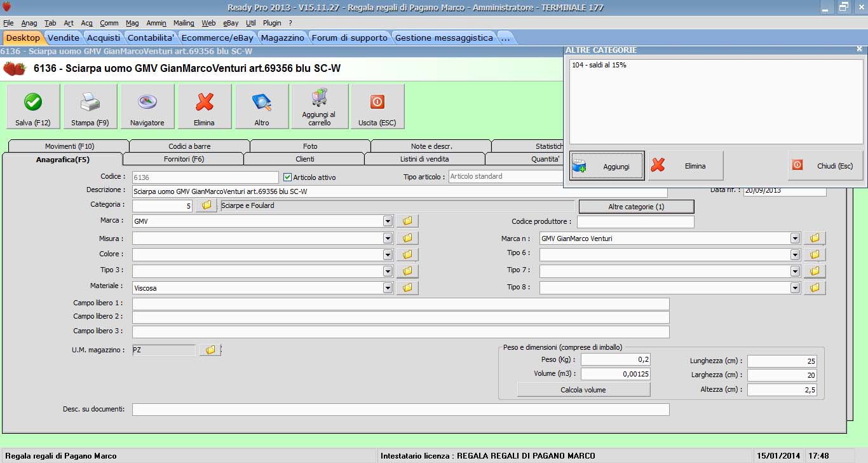Open the Altro magnifier button

(x=262, y=107)
